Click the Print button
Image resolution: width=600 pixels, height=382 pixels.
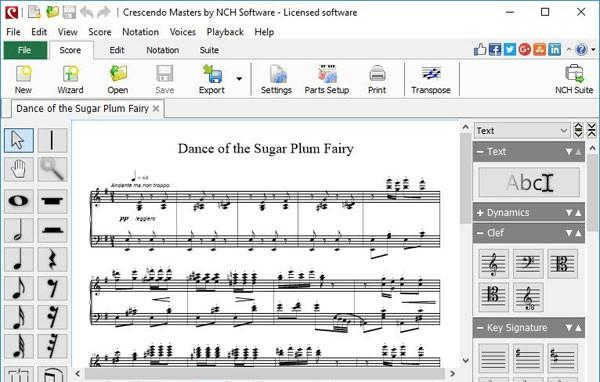point(377,80)
